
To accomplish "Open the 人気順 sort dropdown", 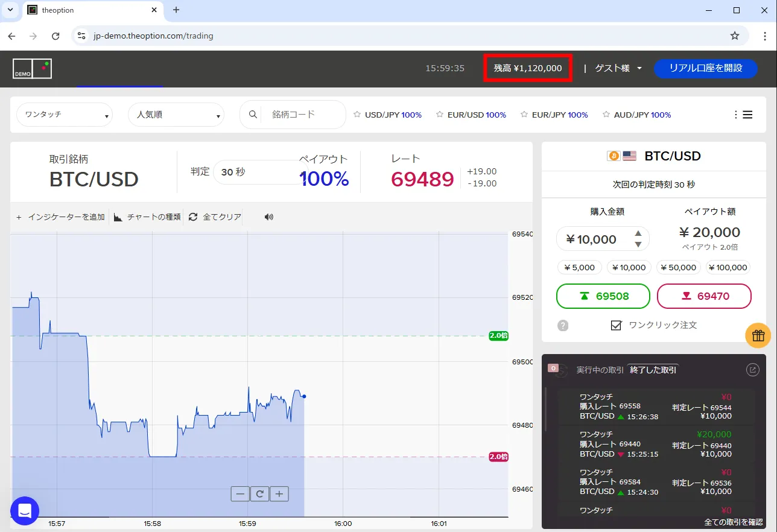I will [x=176, y=115].
